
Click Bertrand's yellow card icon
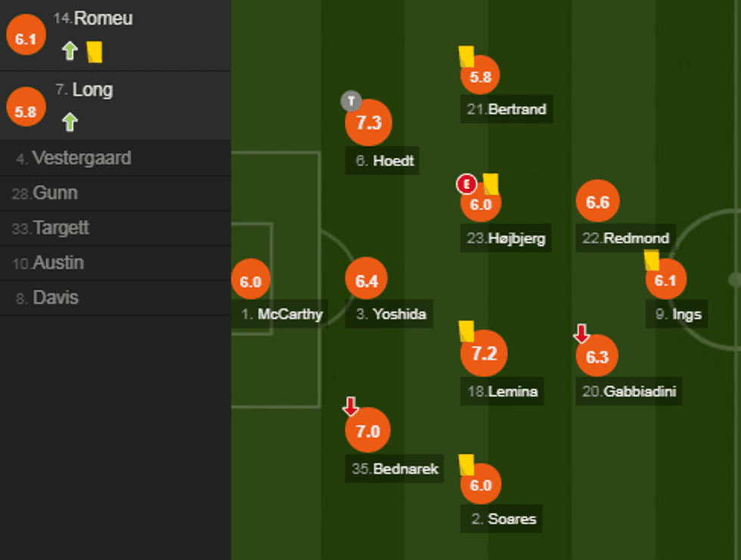[x=466, y=57]
